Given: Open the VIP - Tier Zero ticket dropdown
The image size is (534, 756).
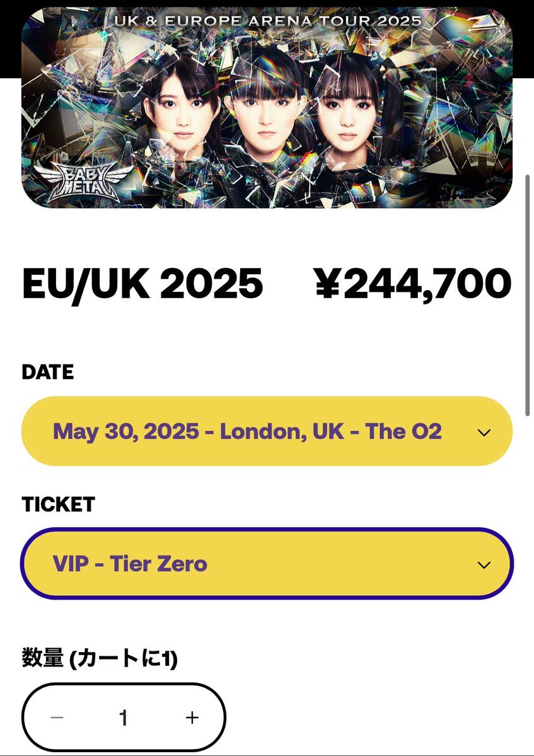Looking at the screenshot, I should [267, 563].
